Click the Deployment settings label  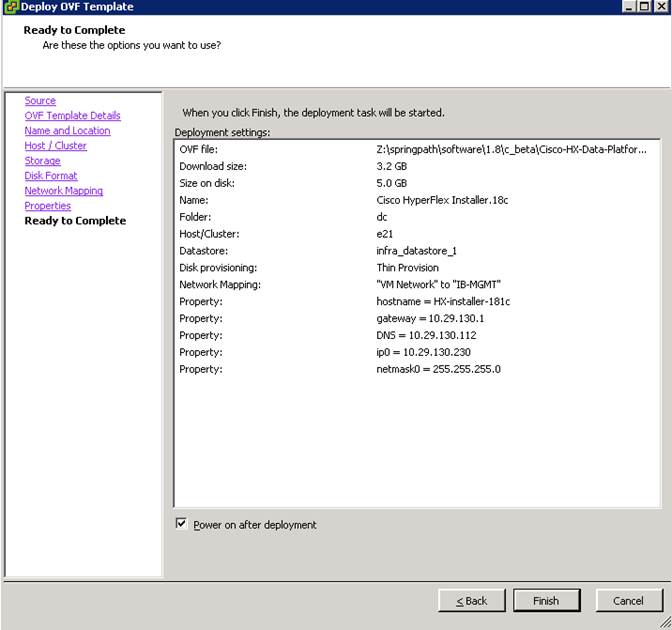coord(222,132)
